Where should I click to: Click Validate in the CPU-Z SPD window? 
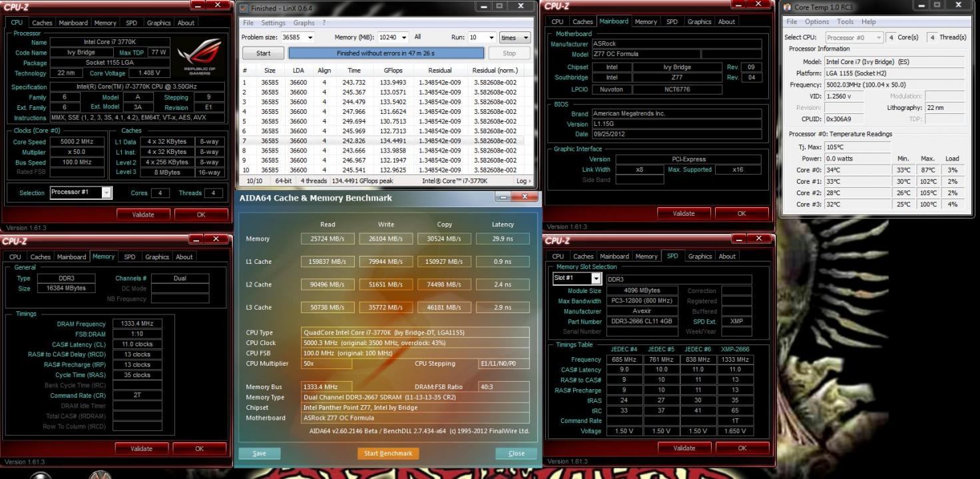[684, 448]
